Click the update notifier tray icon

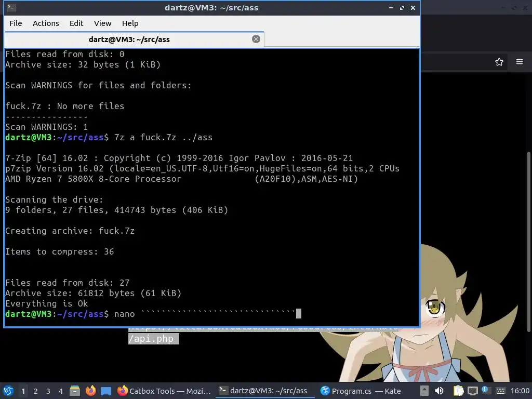click(x=486, y=390)
